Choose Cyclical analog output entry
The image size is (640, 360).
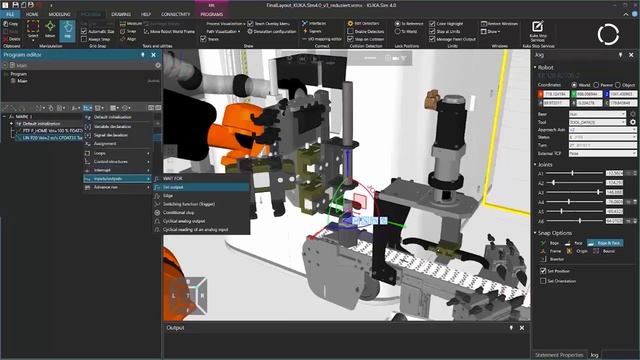click(x=201, y=221)
